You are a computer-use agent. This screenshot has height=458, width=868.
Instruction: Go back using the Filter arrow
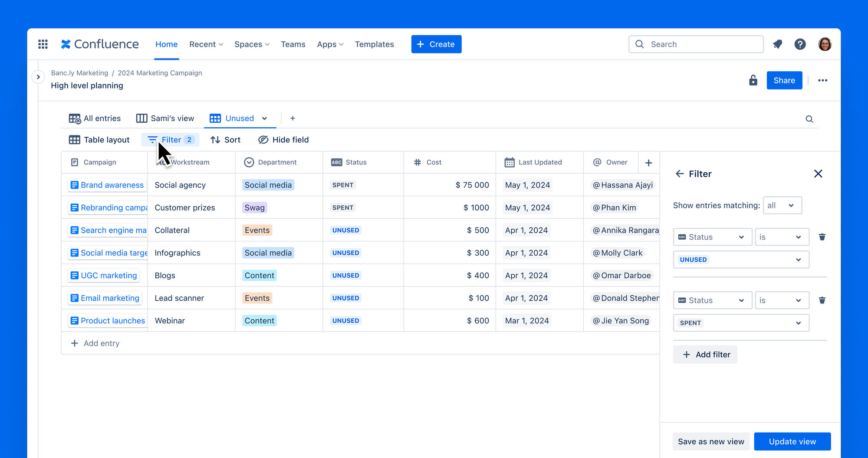pos(680,174)
